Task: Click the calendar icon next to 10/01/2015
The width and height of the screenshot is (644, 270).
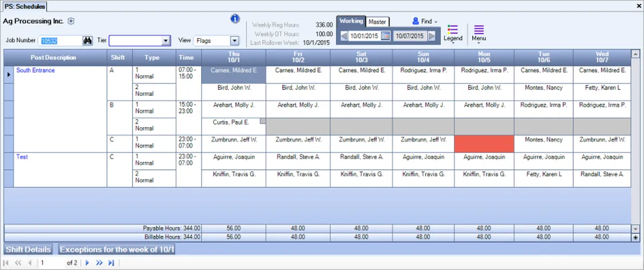Action: (385, 36)
